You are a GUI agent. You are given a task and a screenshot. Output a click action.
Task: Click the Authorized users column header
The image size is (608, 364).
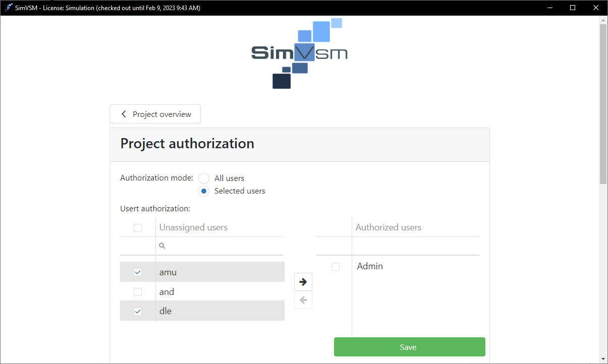tap(388, 227)
